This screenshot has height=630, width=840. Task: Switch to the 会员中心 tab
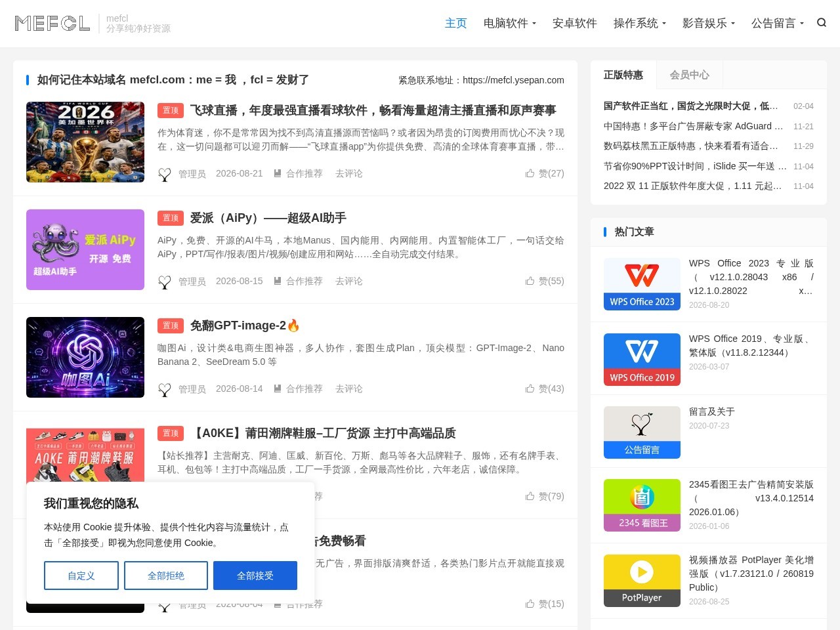pos(690,75)
